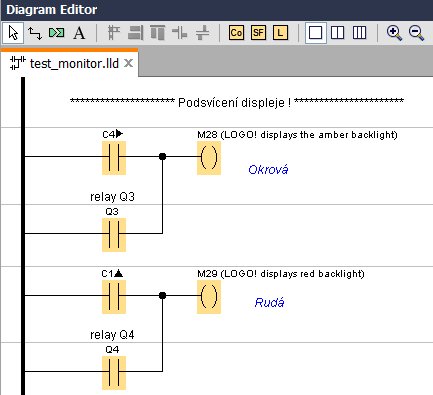Image resolution: width=433 pixels, height=395 pixels.
Task: Click the Okrová text label
Action: coord(268,170)
